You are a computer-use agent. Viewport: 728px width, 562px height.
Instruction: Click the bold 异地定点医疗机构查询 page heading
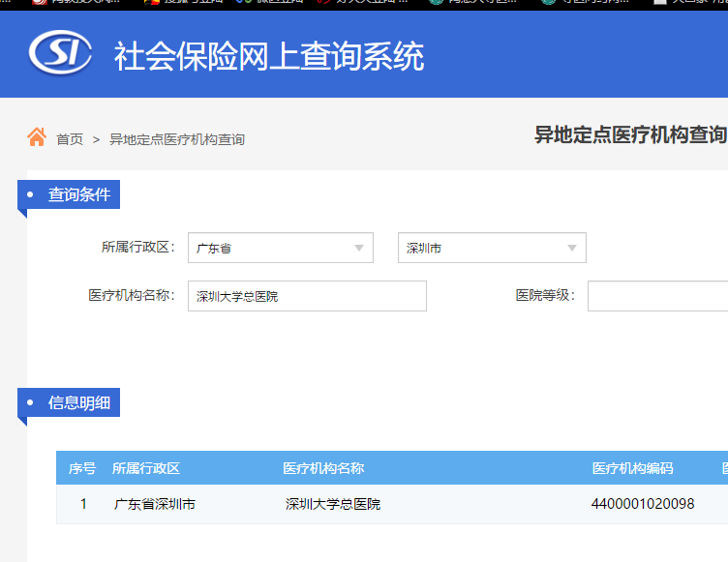click(x=630, y=134)
